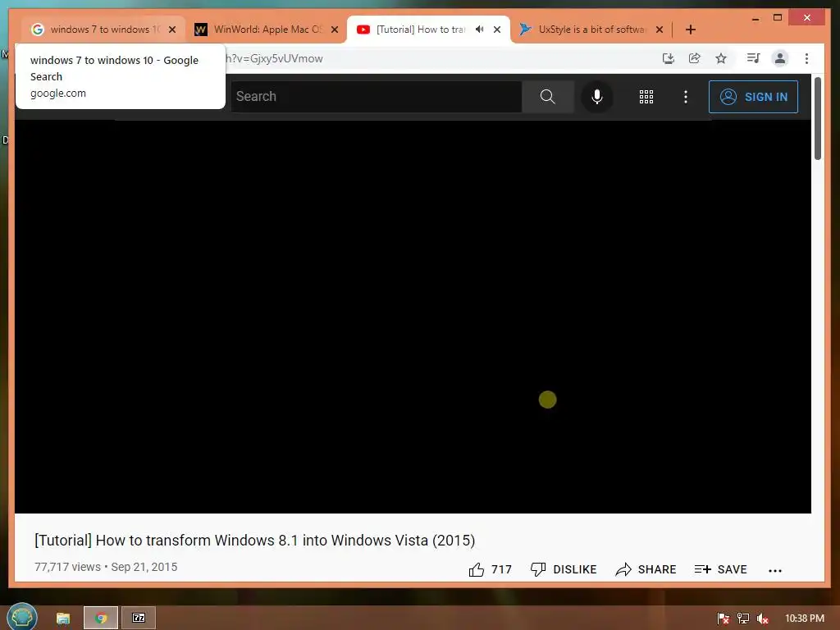Image resolution: width=840 pixels, height=630 pixels.
Task: Click the SIGN IN button
Action: 753,97
